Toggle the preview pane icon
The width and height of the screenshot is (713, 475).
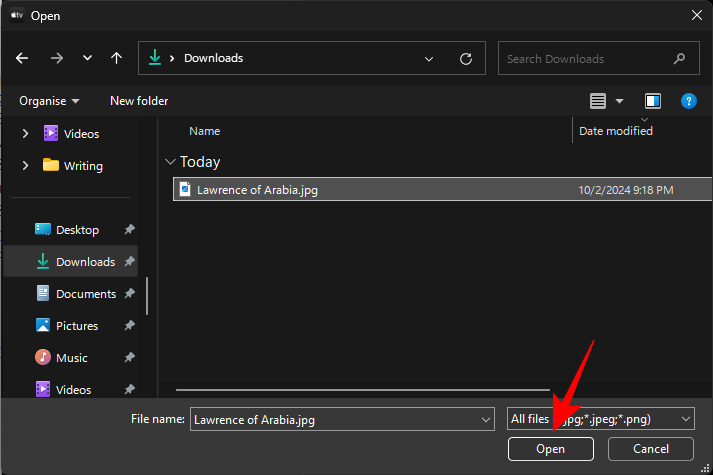653,101
